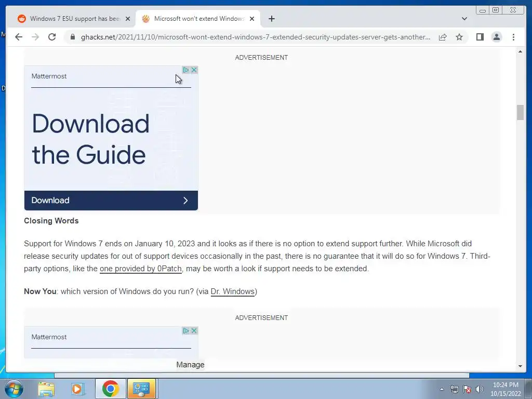Image resolution: width=532 pixels, height=399 pixels.
Task: View site security lock information
Action: pyautogui.click(x=73, y=37)
